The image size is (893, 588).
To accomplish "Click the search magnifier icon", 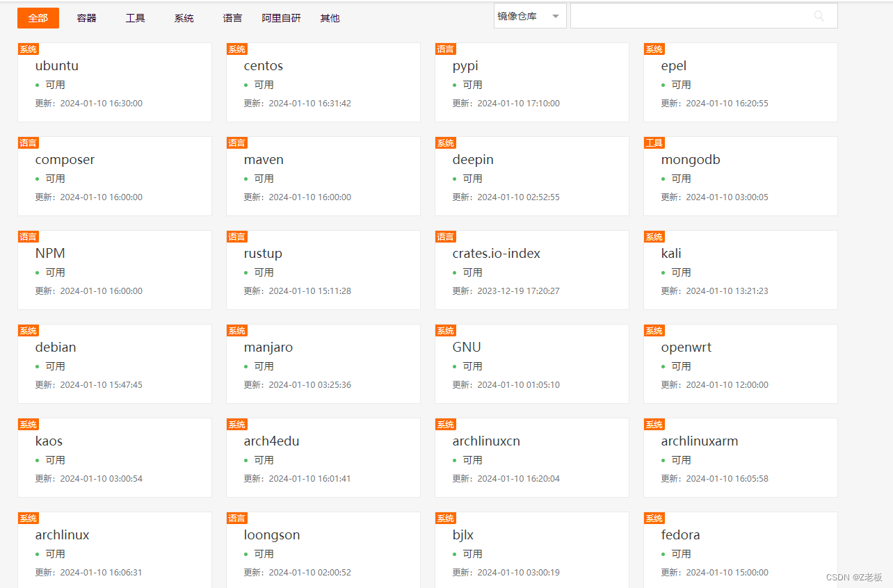I will tap(819, 16).
